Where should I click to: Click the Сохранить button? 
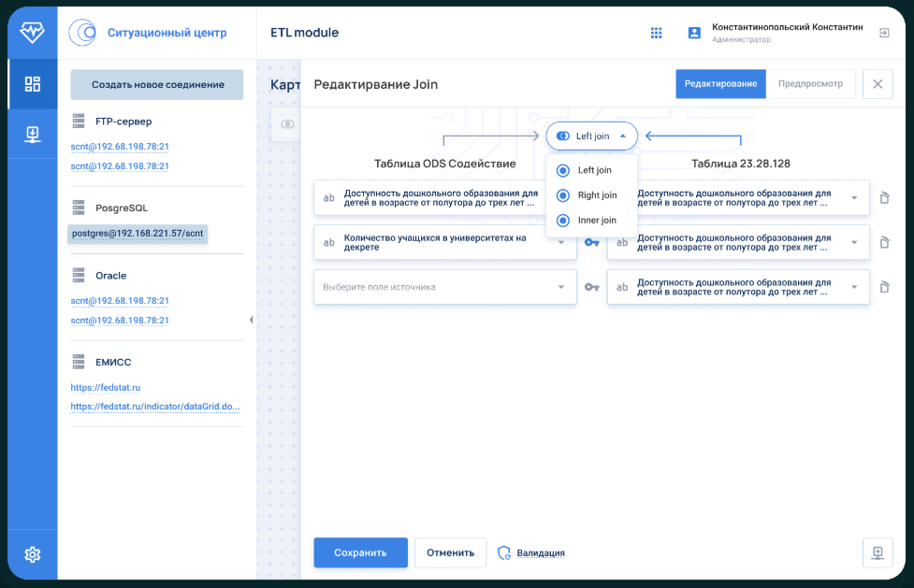click(x=360, y=552)
